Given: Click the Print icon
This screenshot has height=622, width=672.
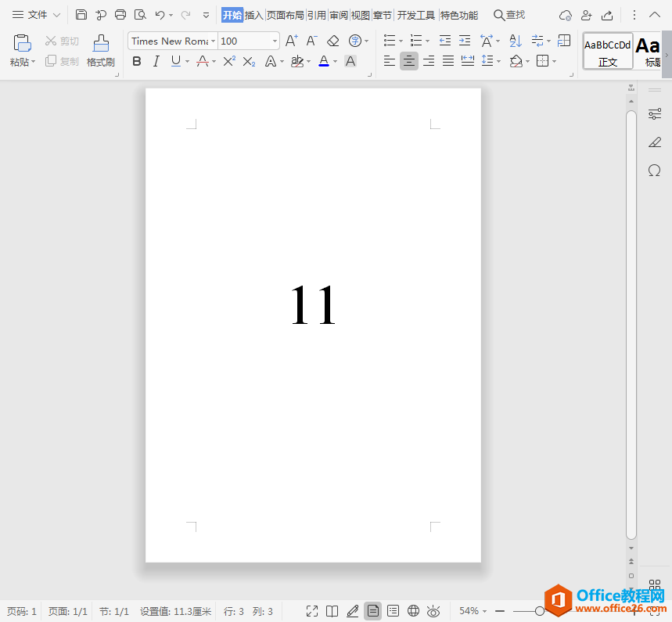Looking at the screenshot, I should click(x=120, y=15).
